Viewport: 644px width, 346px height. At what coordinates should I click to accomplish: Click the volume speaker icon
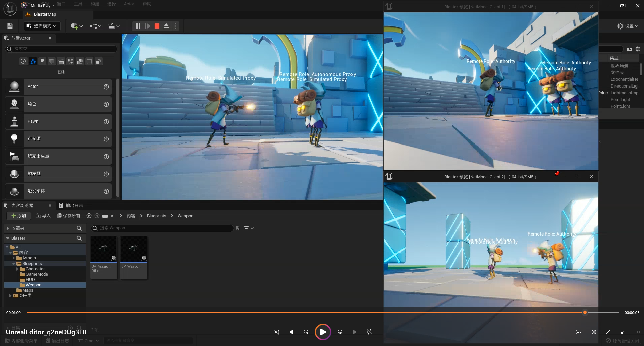[x=593, y=332]
